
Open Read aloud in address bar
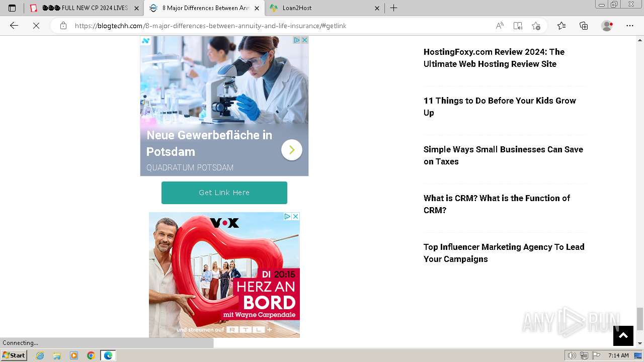pos(500,26)
